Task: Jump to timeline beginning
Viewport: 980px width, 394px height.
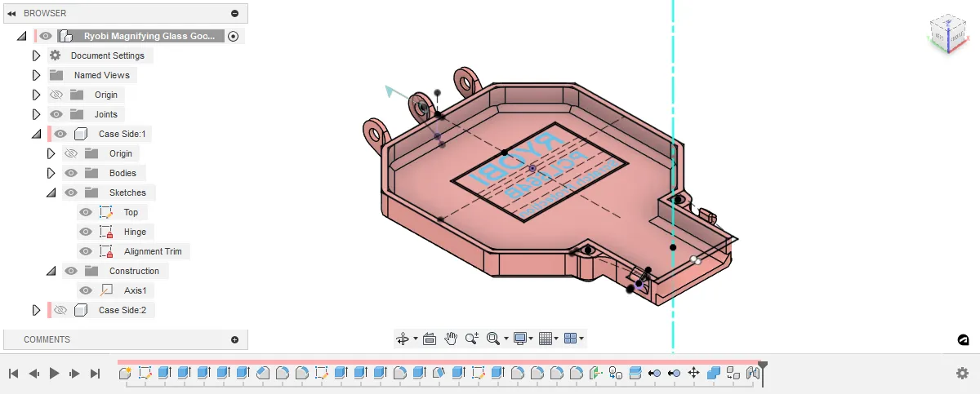Action: point(14,374)
